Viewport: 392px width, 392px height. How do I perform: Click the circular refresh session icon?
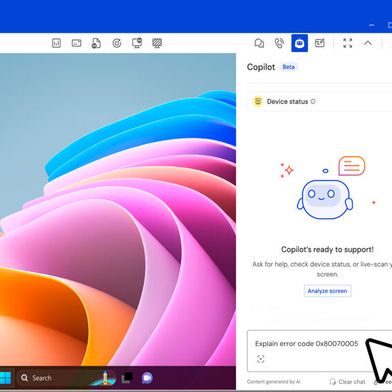click(x=117, y=43)
